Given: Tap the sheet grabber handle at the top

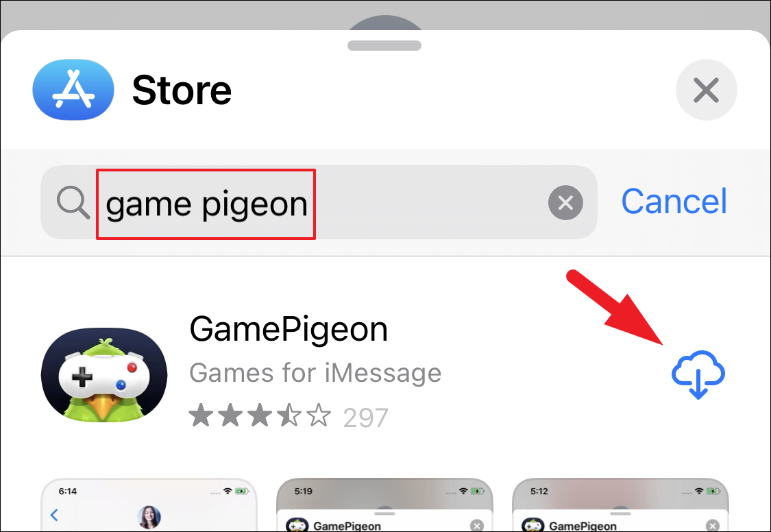Looking at the screenshot, I should coord(384,45).
